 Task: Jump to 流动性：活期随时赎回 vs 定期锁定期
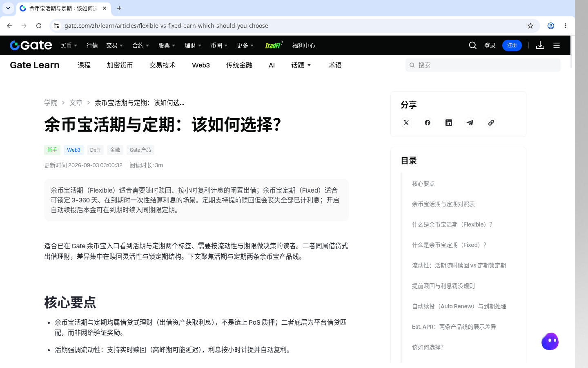[459, 265]
